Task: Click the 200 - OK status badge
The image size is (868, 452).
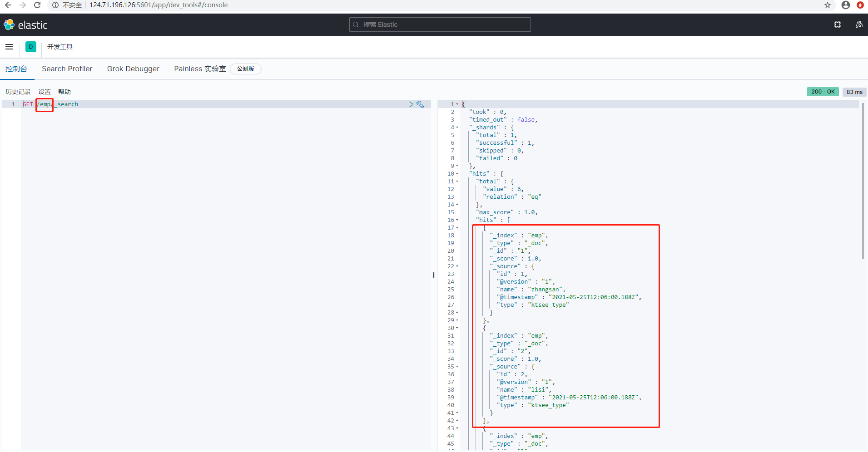Action: click(x=823, y=92)
